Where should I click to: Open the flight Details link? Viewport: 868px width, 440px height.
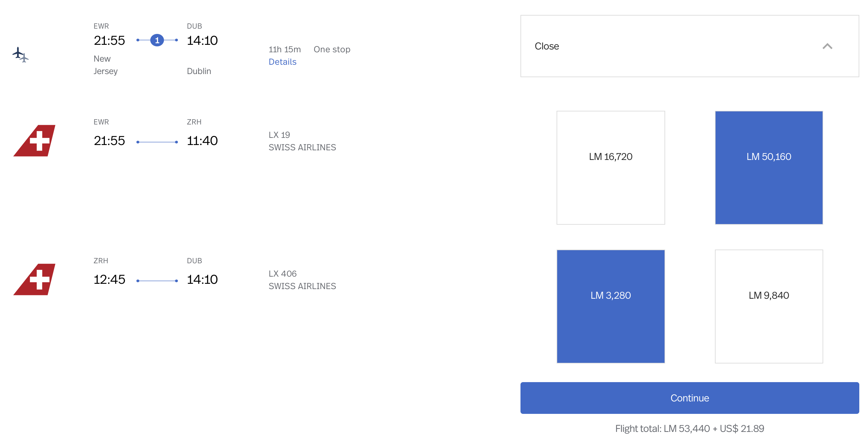282,62
